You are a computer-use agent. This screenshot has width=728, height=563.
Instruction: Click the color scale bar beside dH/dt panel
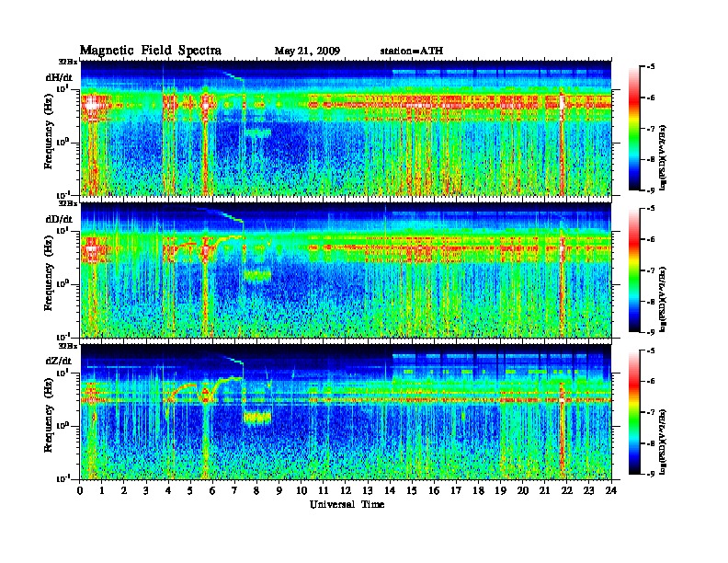tap(633, 129)
